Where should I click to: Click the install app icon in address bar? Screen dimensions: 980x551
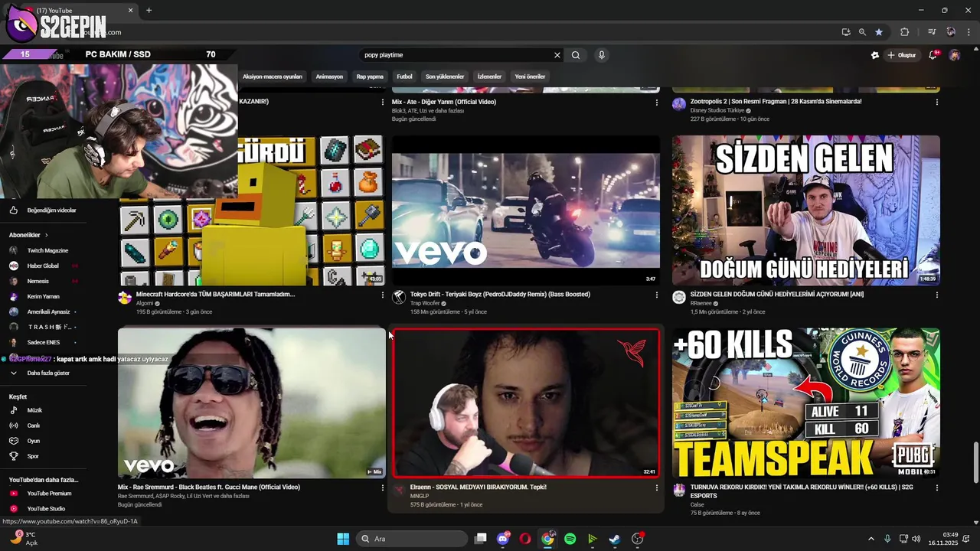point(845,32)
